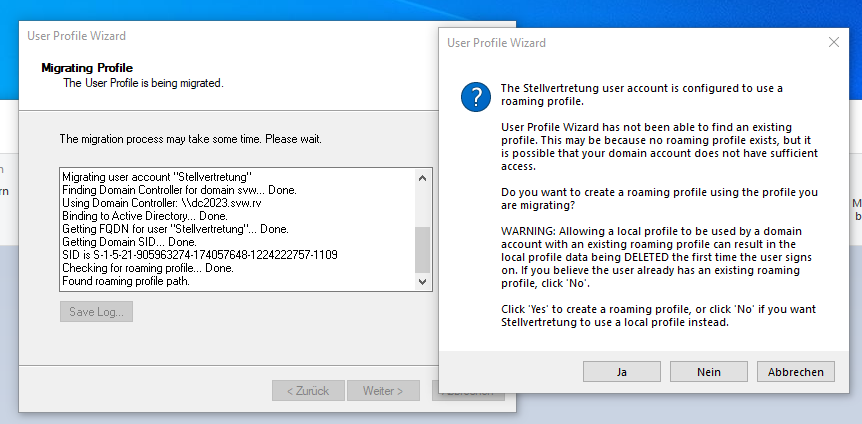Viewport: 862px width, 424px height.
Task: Click the SID log entry line
Action: pyautogui.click(x=199, y=255)
